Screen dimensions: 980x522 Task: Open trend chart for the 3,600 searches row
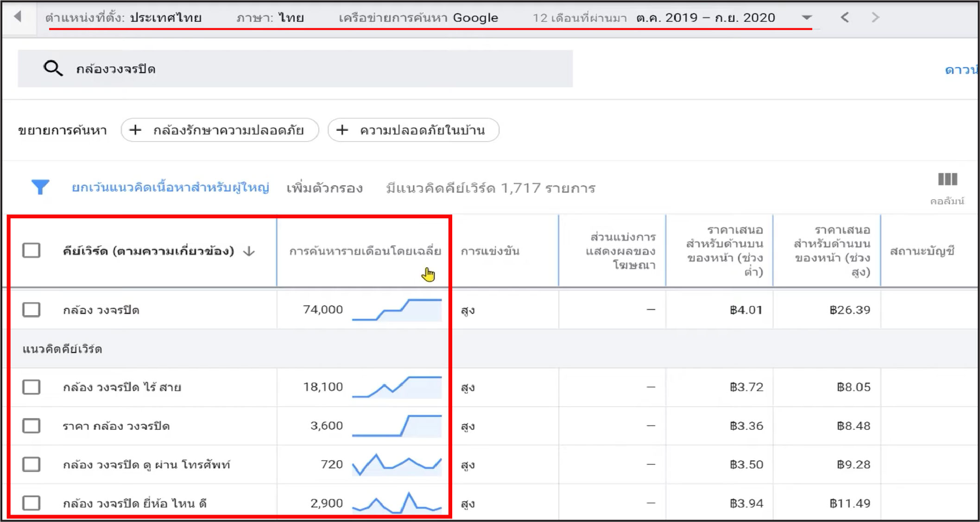tap(397, 426)
